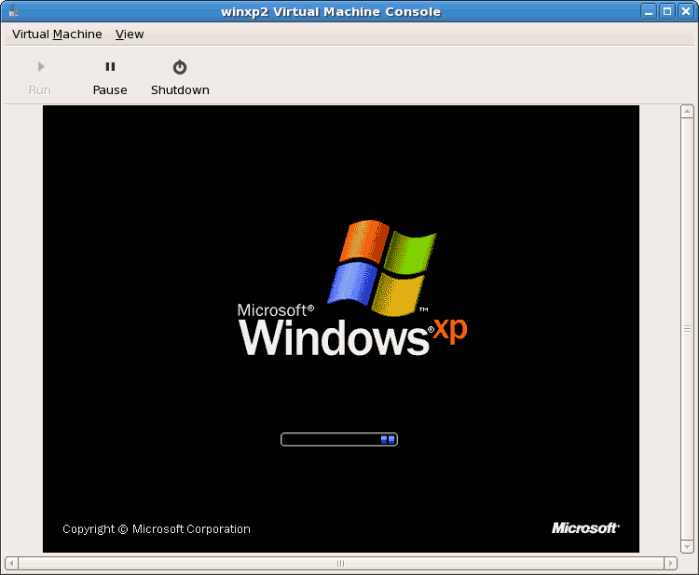Click the winxp2 Virtual Machine Console title
Image resolution: width=699 pixels, height=575 pixels.
330,11
